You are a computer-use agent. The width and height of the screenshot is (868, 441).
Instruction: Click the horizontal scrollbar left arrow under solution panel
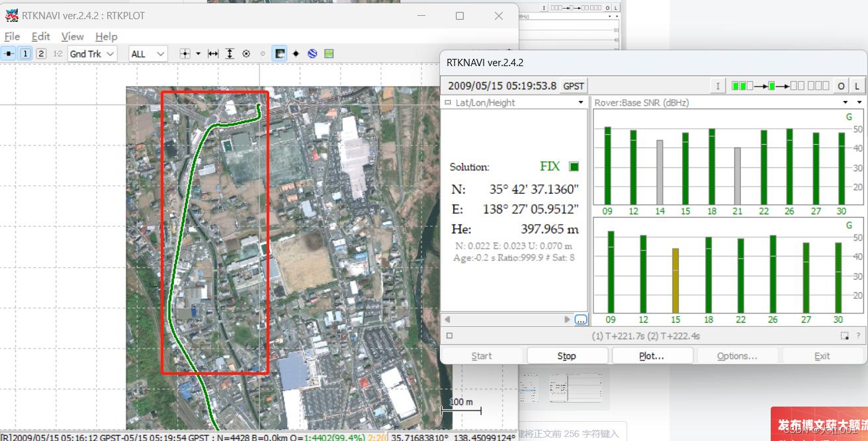447,319
